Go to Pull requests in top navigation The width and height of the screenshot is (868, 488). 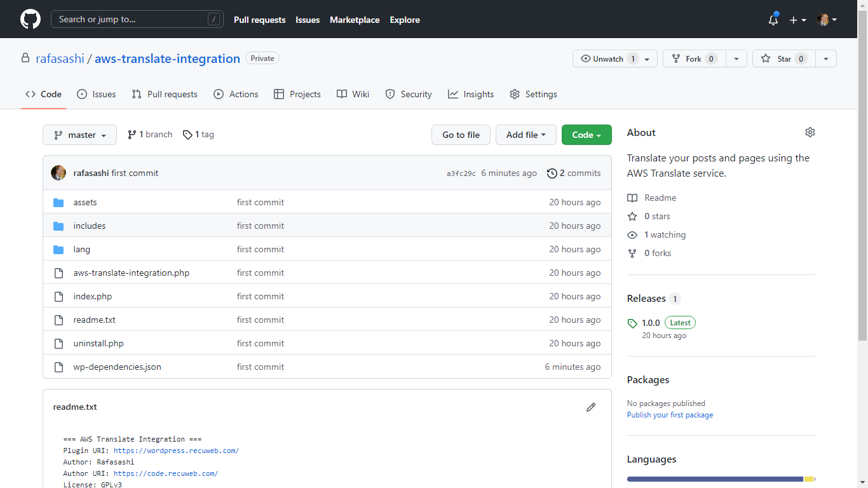pyautogui.click(x=259, y=20)
